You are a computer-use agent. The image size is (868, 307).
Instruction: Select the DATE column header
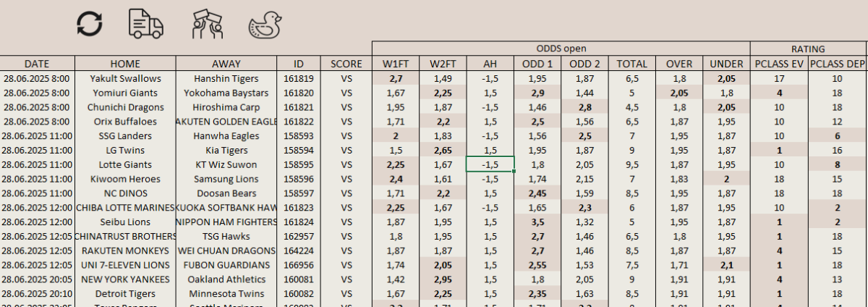37,64
